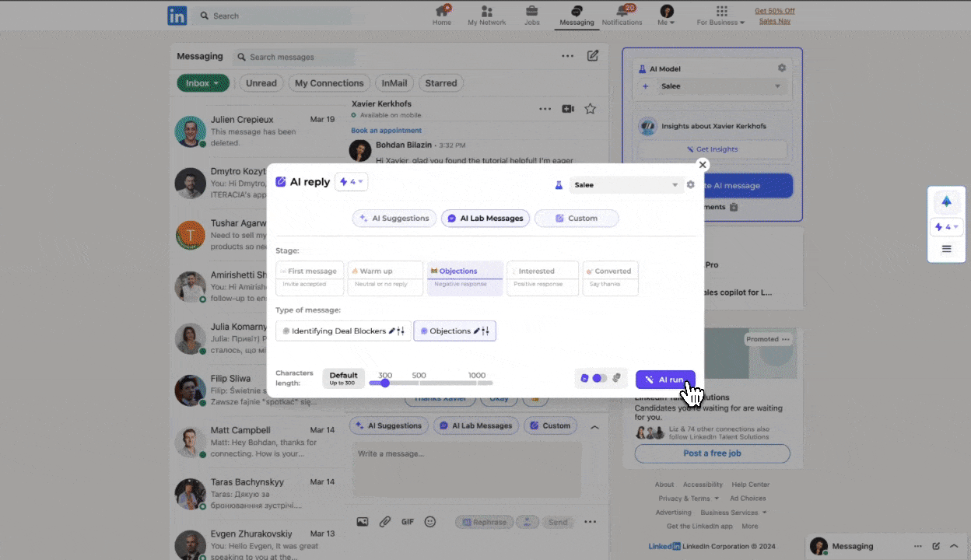Adjust Identifying Deal Blockers sliders icon

pos(401,331)
